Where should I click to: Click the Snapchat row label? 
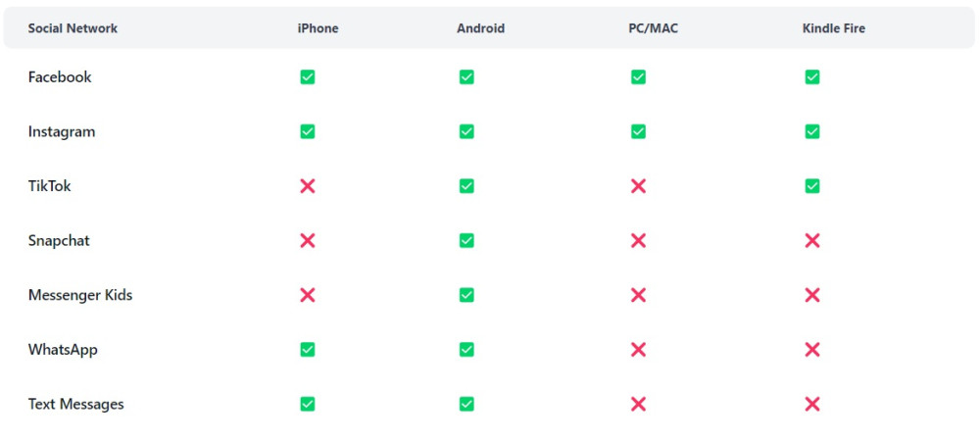click(x=59, y=241)
